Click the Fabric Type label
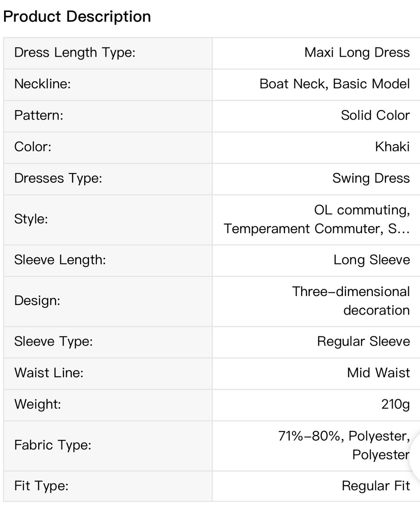Image resolution: width=420 pixels, height=512 pixels. tap(53, 445)
